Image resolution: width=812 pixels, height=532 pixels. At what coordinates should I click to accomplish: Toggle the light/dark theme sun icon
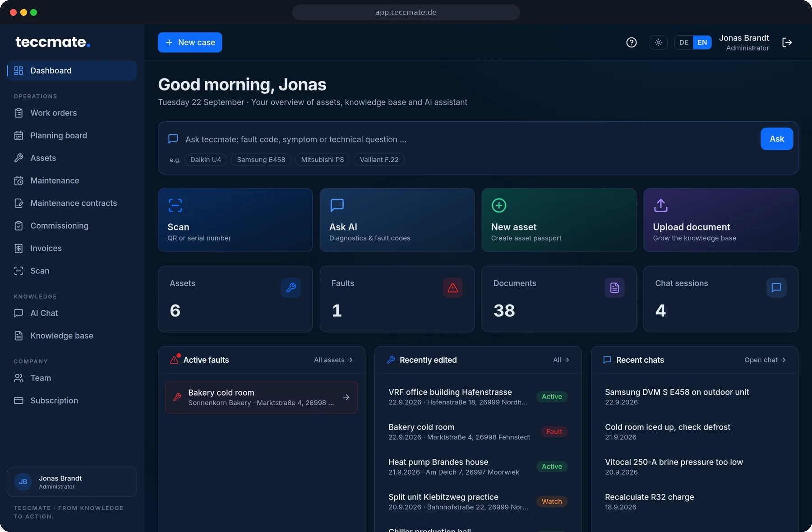(659, 42)
